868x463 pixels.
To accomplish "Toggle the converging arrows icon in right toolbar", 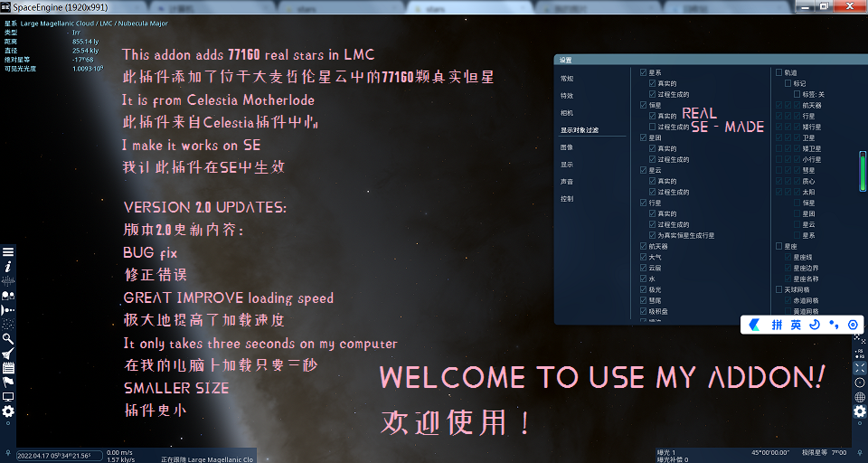I will tap(859, 368).
